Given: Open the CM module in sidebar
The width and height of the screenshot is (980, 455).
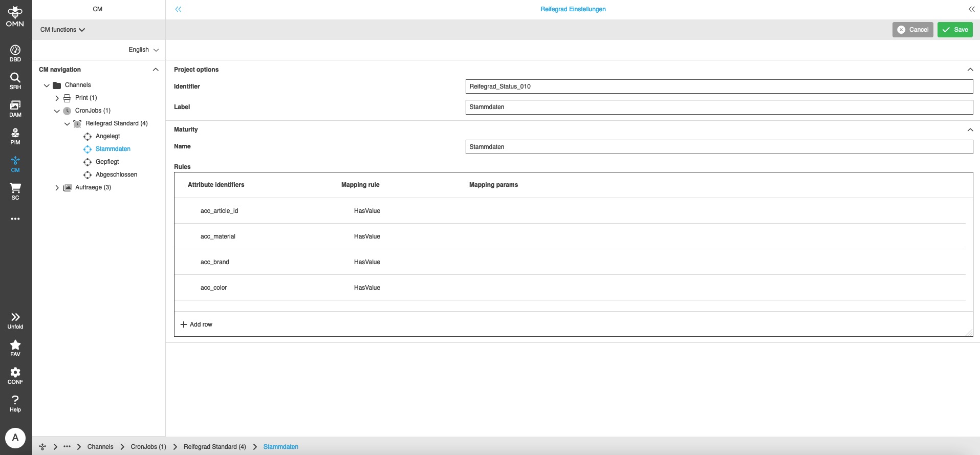Looking at the screenshot, I should [15, 164].
